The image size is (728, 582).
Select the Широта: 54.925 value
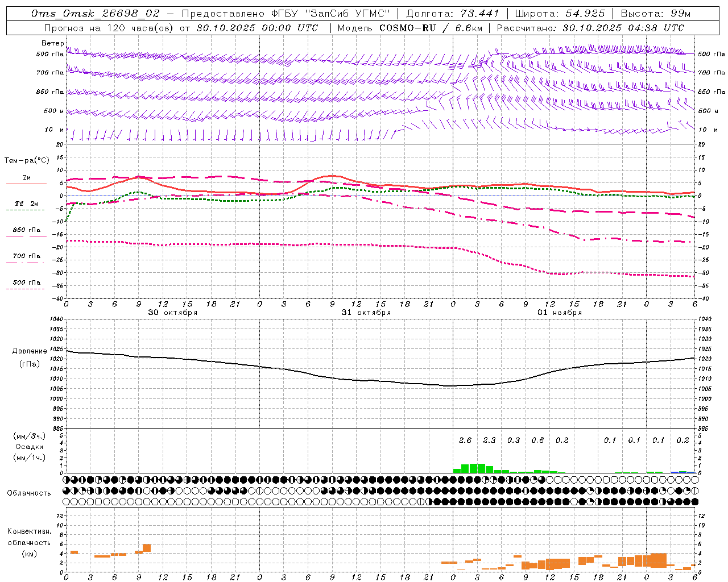(x=560, y=14)
